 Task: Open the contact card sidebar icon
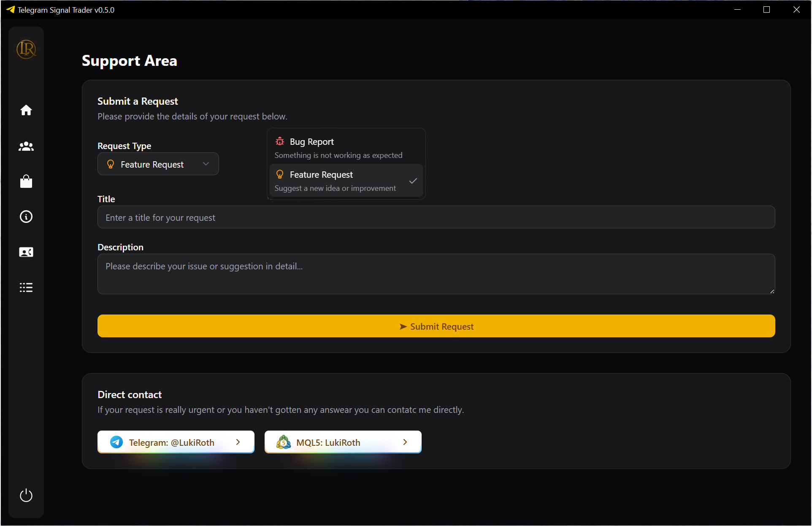pos(26,252)
